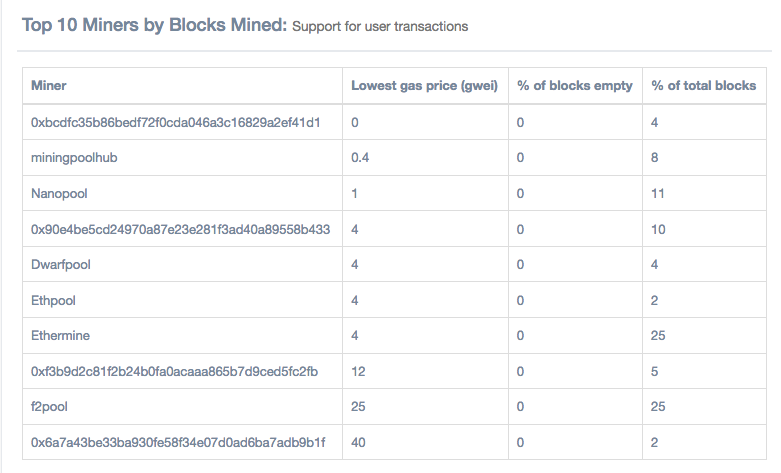Viewport: 781px width, 473px height.
Task: Click f2pool's lowest gas price value 25
Action: (358, 407)
